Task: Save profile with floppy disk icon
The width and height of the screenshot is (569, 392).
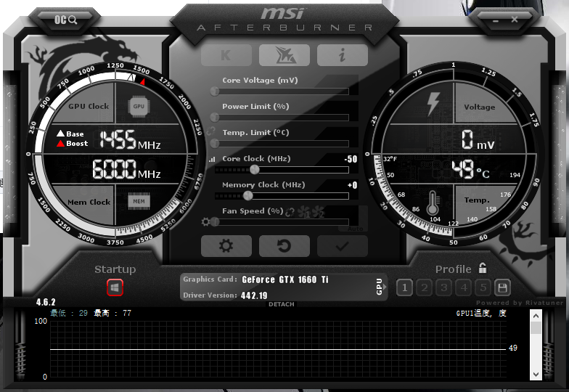Action: [x=502, y=287]
